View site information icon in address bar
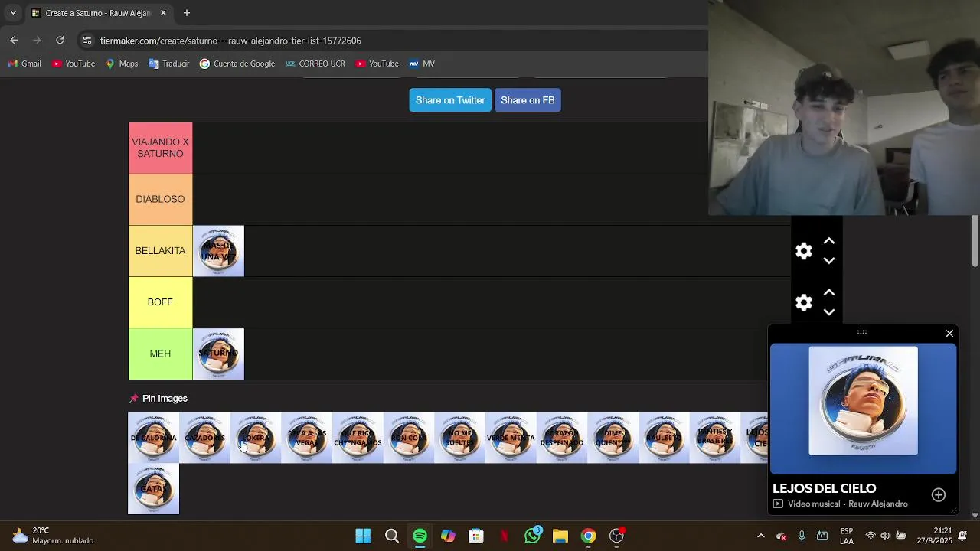 click(x=87, y=41)
